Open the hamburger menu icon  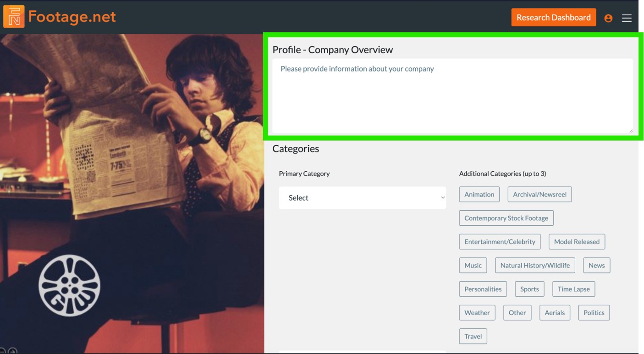(627, 18)
